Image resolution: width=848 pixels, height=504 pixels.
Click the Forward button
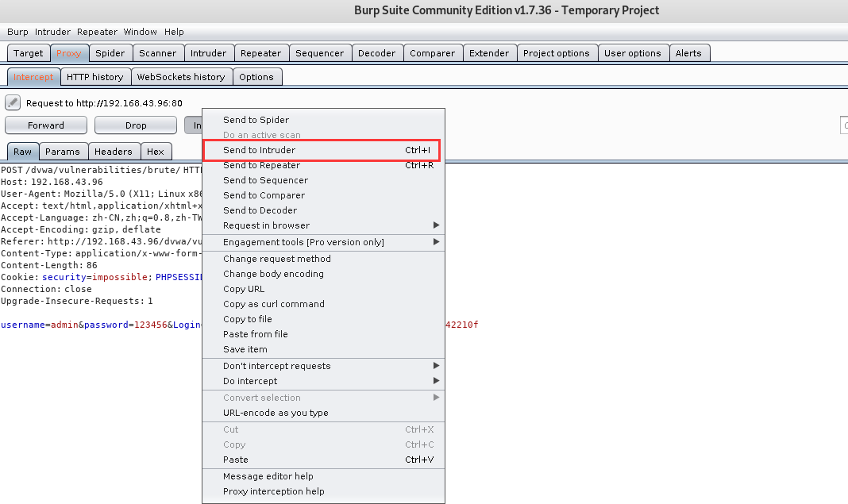[46, 125]
